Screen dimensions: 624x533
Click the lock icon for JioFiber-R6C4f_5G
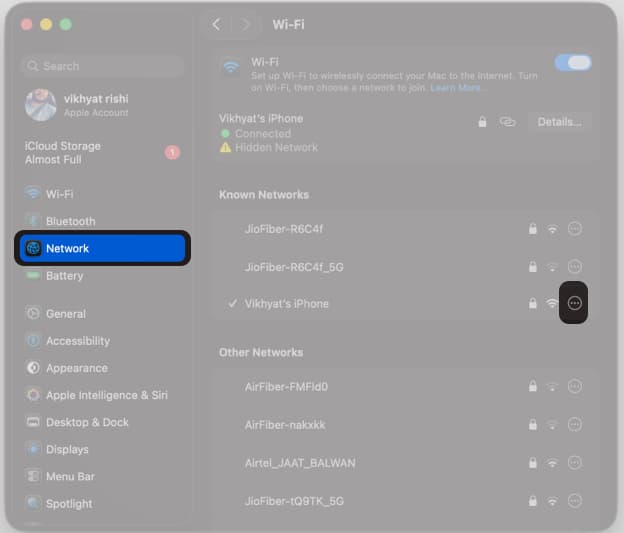tap(532, 267)
